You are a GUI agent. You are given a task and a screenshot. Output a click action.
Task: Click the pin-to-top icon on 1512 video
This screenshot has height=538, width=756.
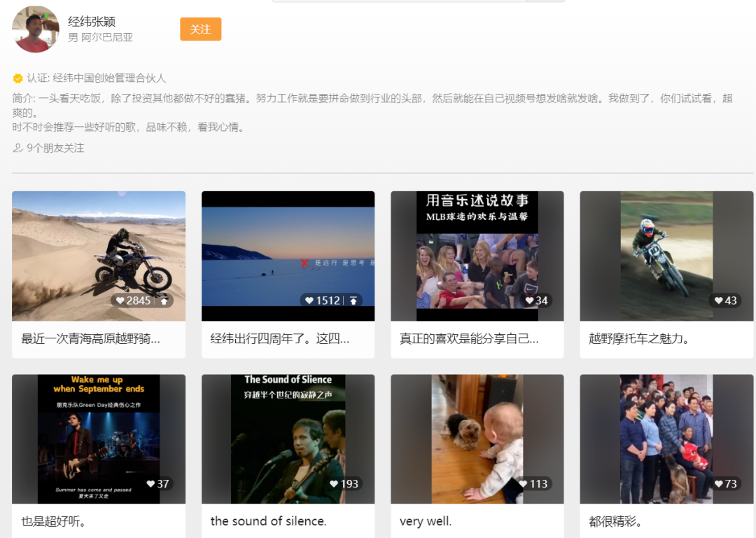[x=353, y=301]
